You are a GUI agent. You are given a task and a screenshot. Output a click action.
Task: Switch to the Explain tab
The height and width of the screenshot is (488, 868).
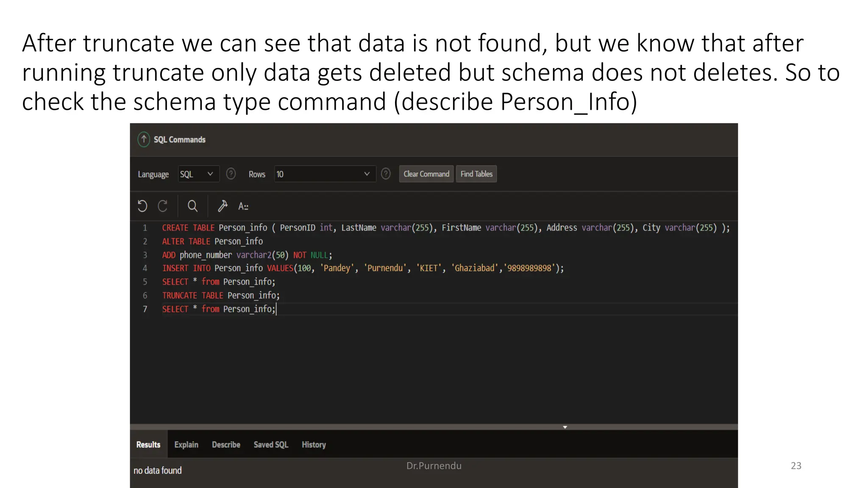pos(186,444)
